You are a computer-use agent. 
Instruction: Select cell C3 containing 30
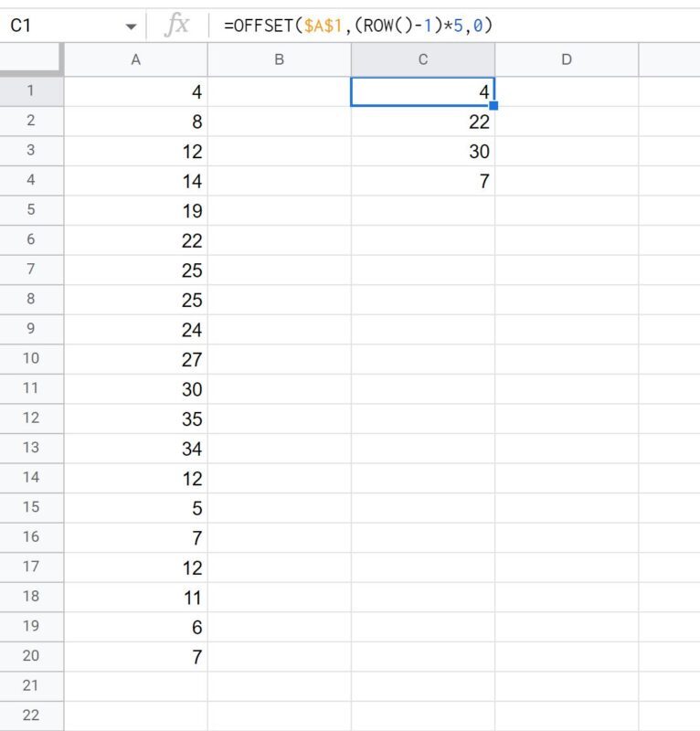(x=422, y=151)
